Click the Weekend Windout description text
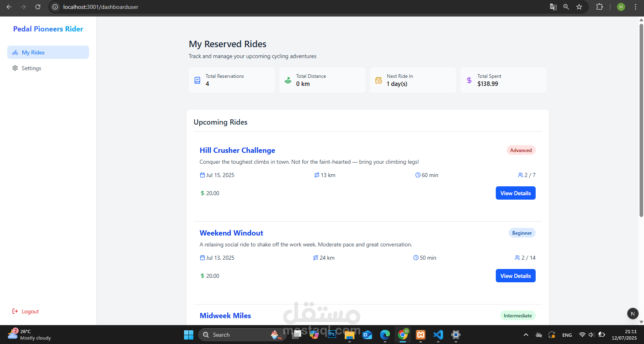Image resolution: width=644 pixels, height=344 pixels. [x=306, y=244]
